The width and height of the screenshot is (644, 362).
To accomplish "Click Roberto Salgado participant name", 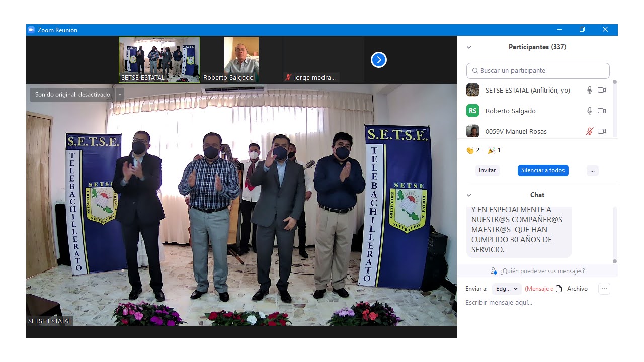I will click(510, 111).
